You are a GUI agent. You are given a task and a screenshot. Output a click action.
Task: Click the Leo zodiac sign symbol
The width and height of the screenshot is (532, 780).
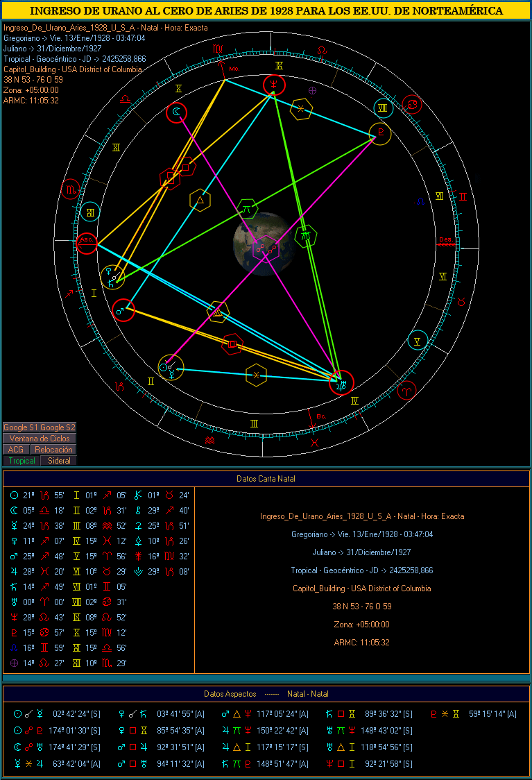tap(323, 50)
